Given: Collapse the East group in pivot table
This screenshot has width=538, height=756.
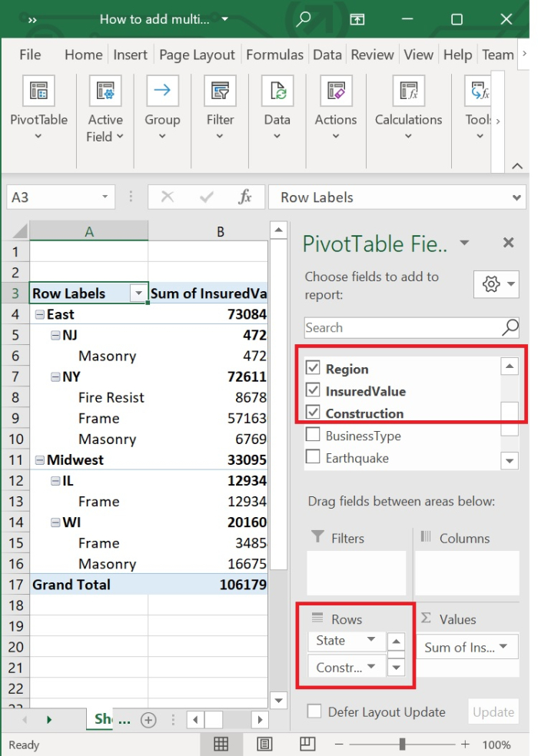Looking at the screenshot, I should click(39, 314).
